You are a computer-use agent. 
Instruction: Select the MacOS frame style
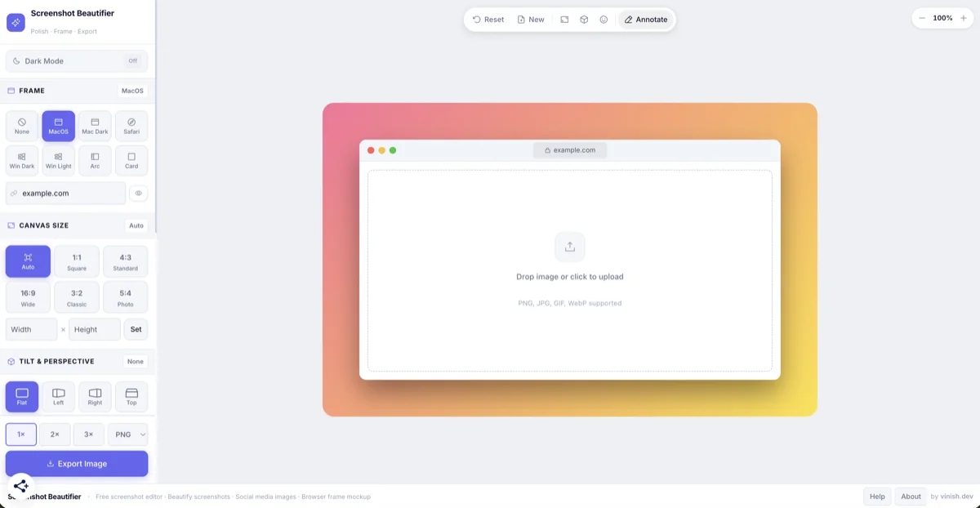59,126
